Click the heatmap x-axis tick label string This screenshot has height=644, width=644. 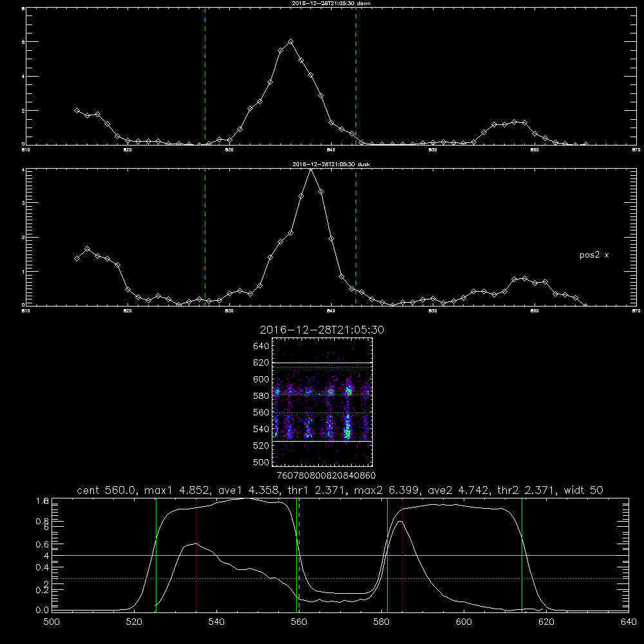(x=326, y=476)
